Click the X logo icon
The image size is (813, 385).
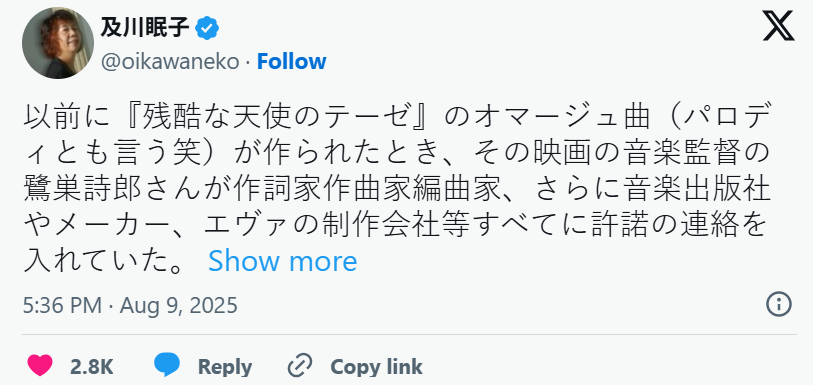click(778, 25)
